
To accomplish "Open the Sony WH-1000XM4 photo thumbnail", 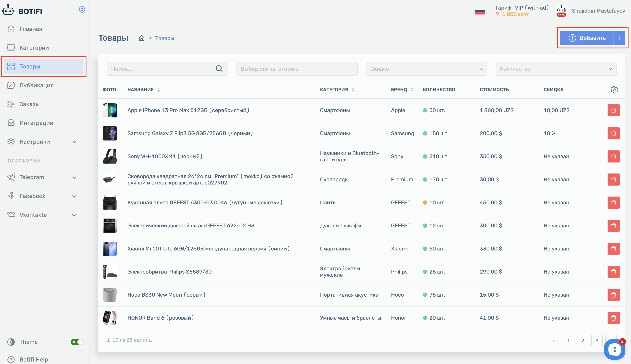I will coord(110,156).
